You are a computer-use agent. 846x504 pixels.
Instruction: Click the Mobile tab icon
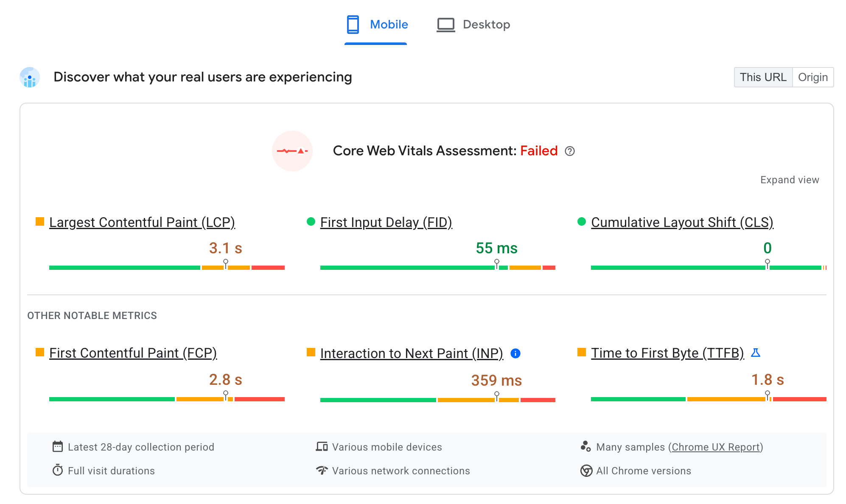click(x=352, y=24)
